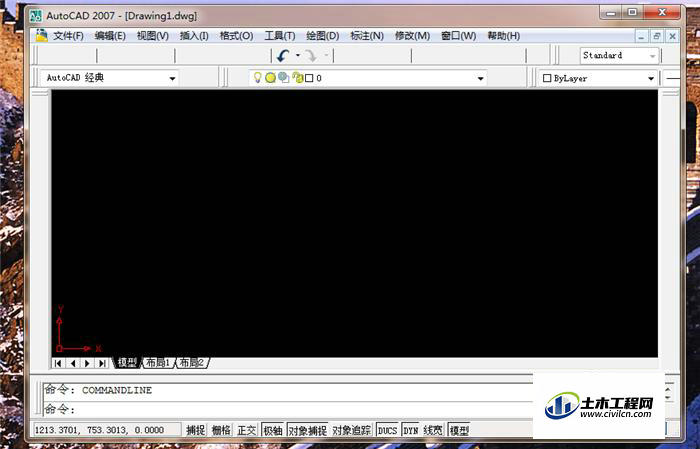The image size is (700, 449).
Task: Toggle DYN dynamic input in status bar
Action: click(410, 430)
